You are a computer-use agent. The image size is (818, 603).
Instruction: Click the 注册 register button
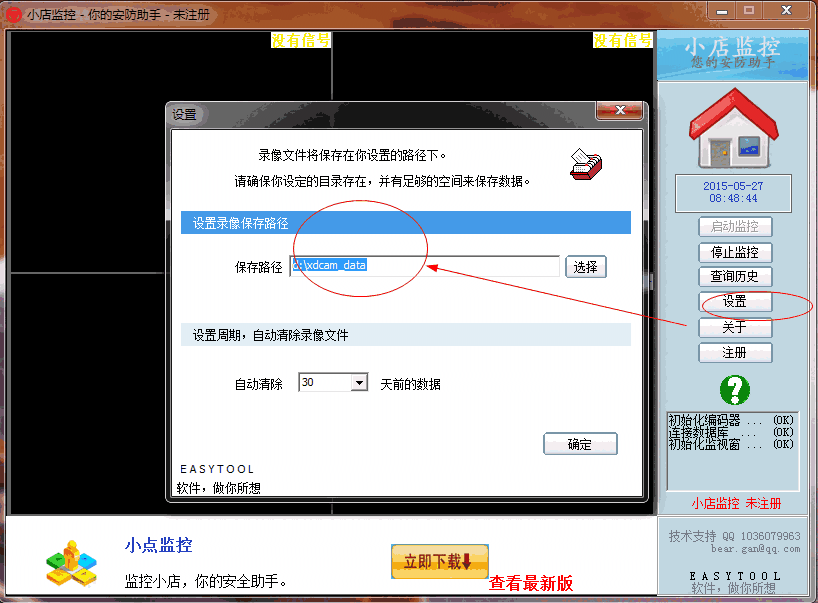(735, 352)
